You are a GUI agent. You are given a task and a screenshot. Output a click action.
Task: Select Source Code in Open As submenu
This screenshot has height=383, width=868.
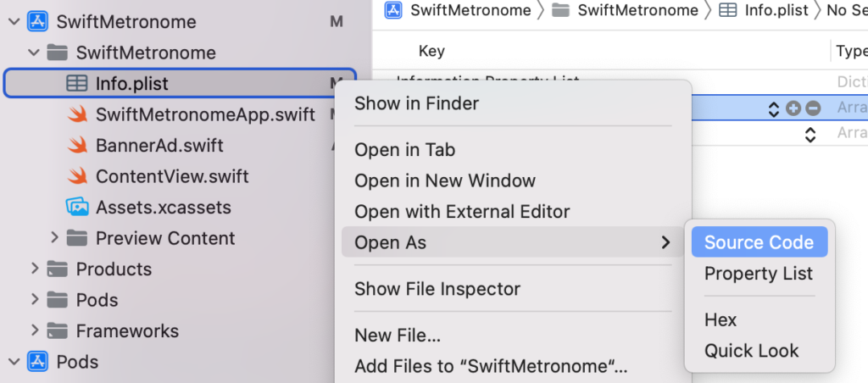coord(759,241)
